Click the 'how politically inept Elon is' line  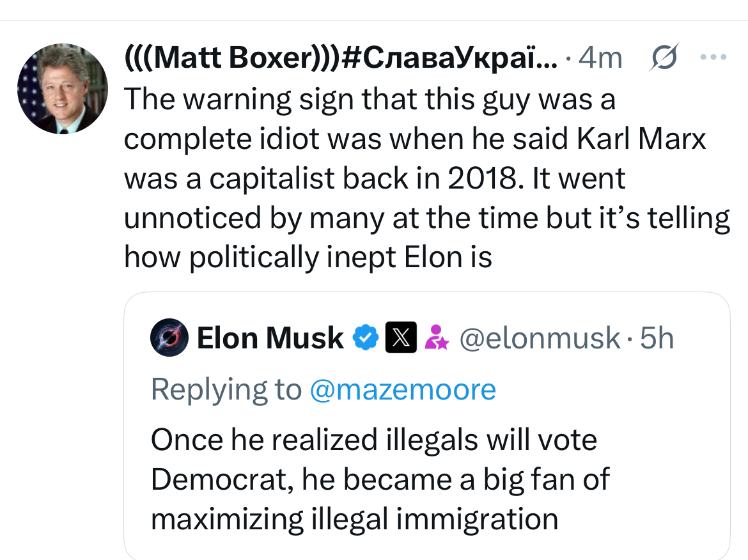tap(308, 258)
